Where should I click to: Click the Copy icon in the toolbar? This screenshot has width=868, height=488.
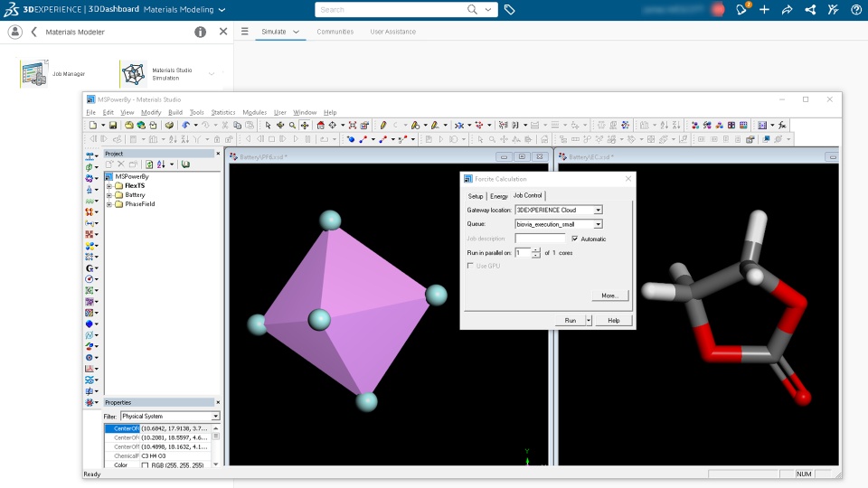238,126
